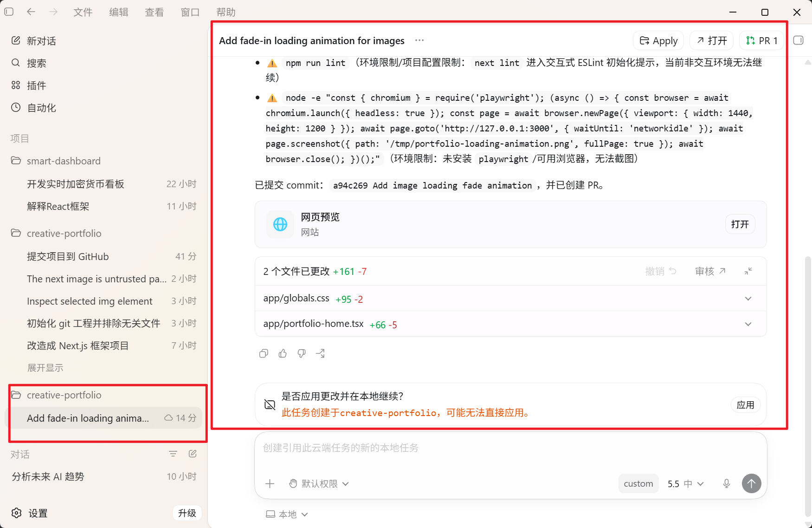Open 提交项目到 GitHub conversation
Viewport: 812px width, 528px height.
pos(104,256)
